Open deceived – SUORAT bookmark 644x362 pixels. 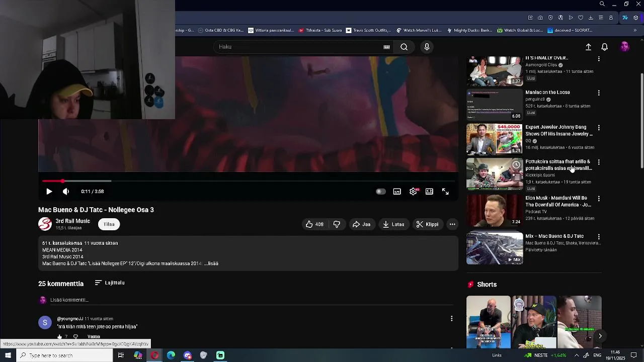coord(570,30)
